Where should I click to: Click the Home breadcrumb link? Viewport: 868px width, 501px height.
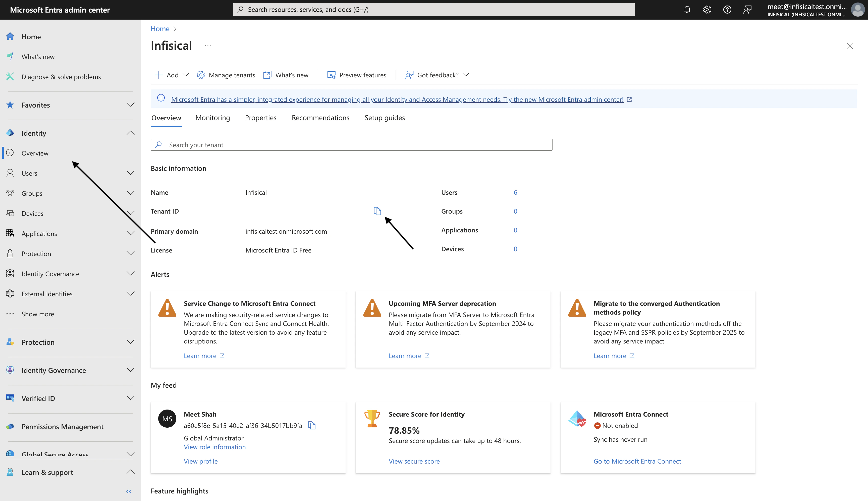(x=160, y=29)
